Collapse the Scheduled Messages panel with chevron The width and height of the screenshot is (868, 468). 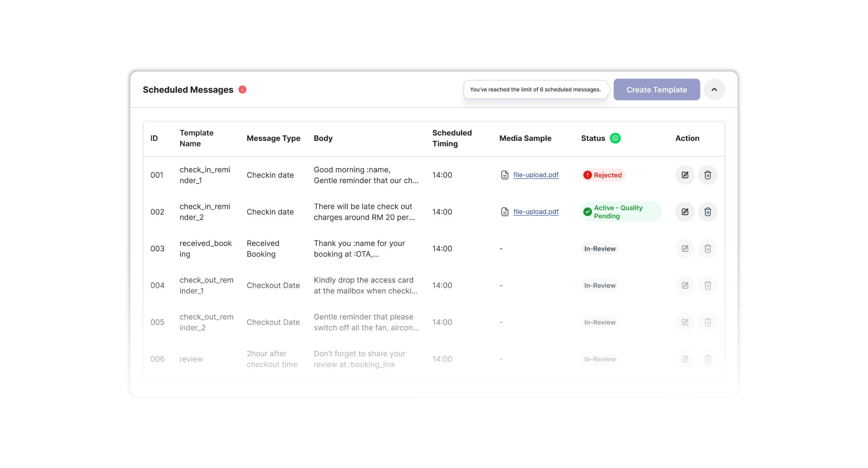[x=714, y=90]
